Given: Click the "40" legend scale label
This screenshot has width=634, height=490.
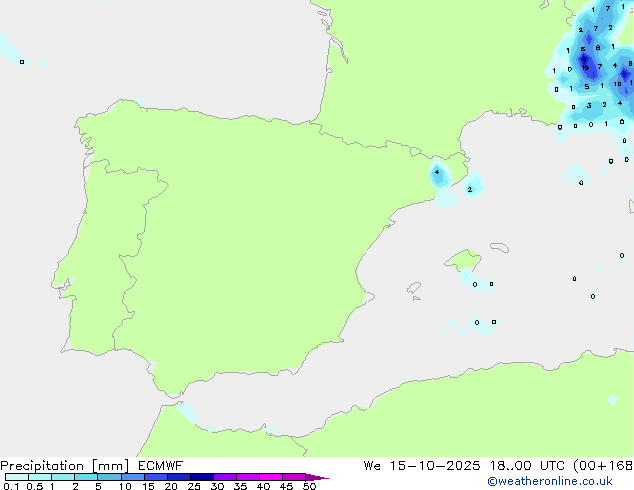Looking at the screenshot, I should 263,486.
